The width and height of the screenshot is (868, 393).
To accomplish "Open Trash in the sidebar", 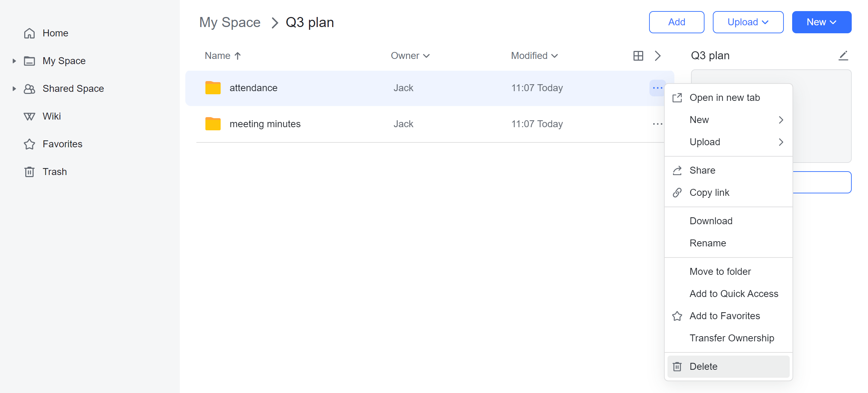I will pos(55,171).
